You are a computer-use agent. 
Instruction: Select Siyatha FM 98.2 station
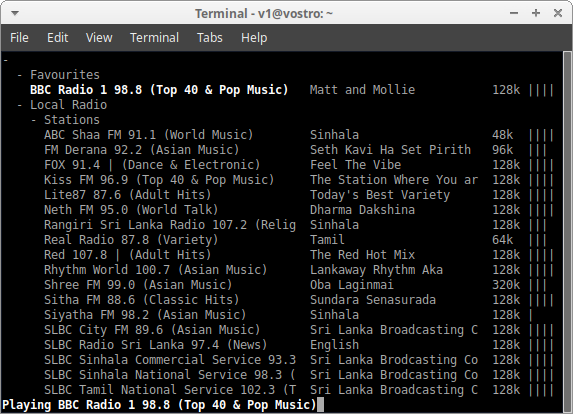point(145,315)
